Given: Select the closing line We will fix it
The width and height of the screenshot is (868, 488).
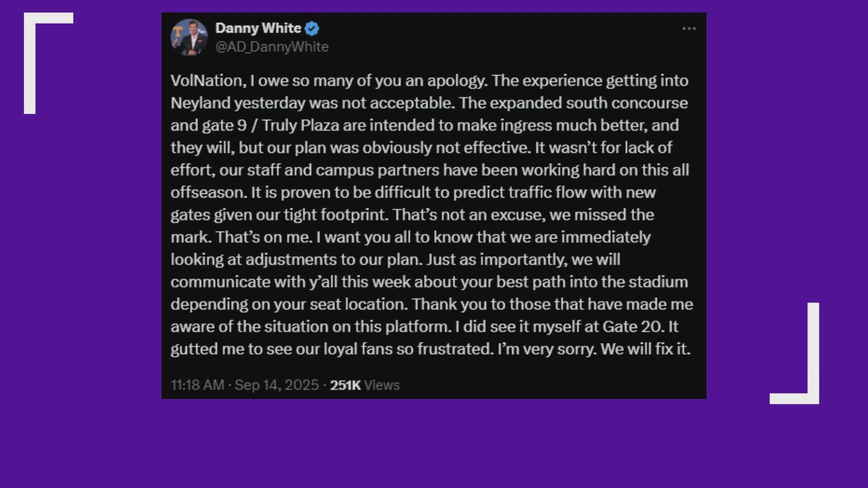Looking at the screenshot, I should tap(646, 348).
